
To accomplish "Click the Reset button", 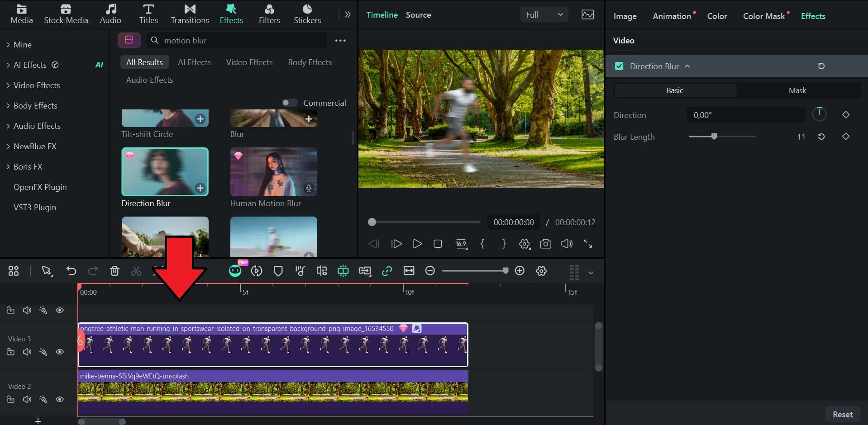I will pyautogui.click(x=843, y=414).
